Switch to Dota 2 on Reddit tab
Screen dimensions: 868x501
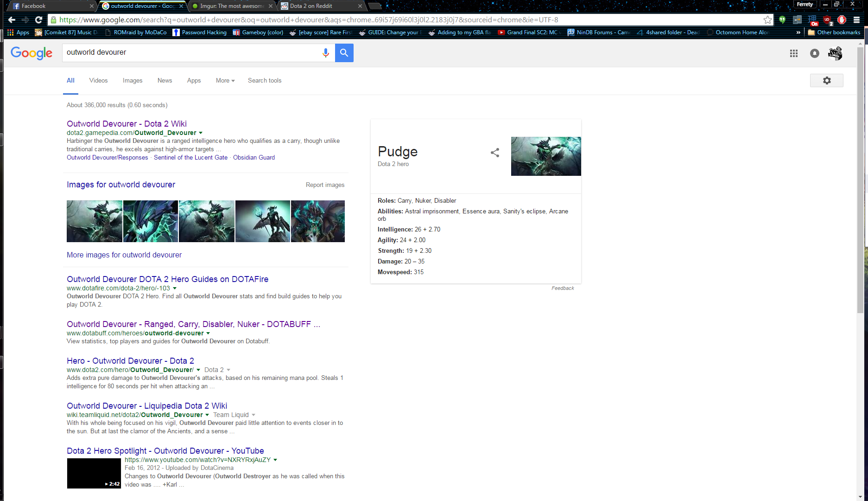320,6
